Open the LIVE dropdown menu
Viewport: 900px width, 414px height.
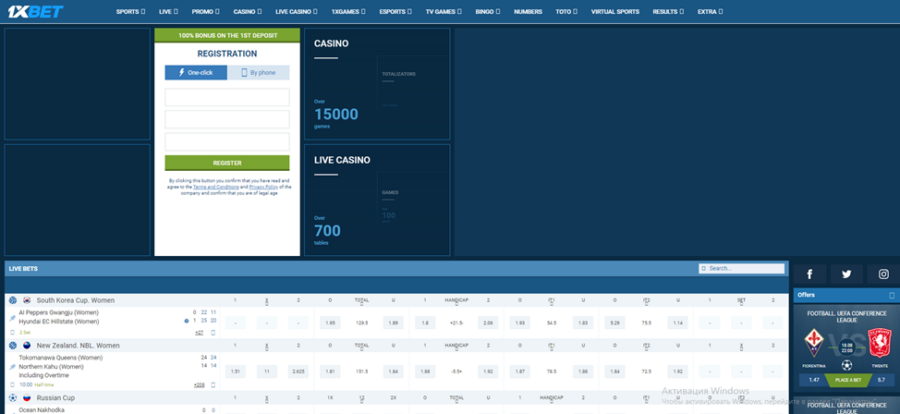168,11
